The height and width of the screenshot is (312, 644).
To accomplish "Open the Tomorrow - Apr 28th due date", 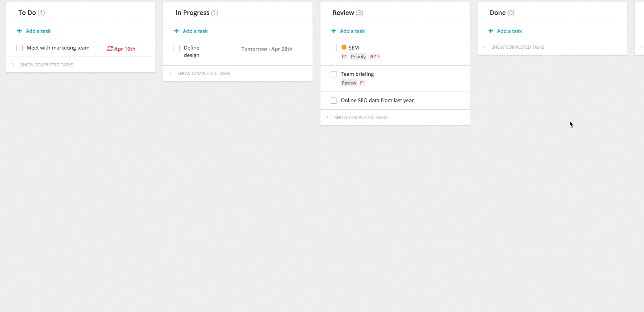I will pos(267,49).
